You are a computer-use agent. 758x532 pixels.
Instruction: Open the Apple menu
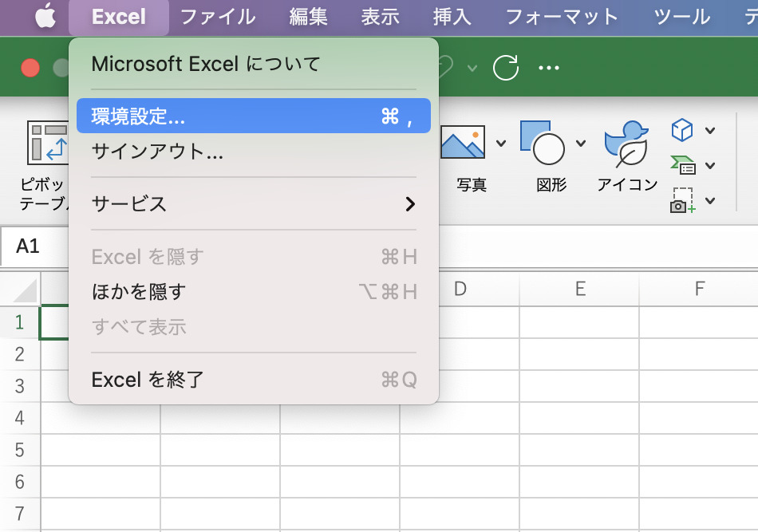45,17
